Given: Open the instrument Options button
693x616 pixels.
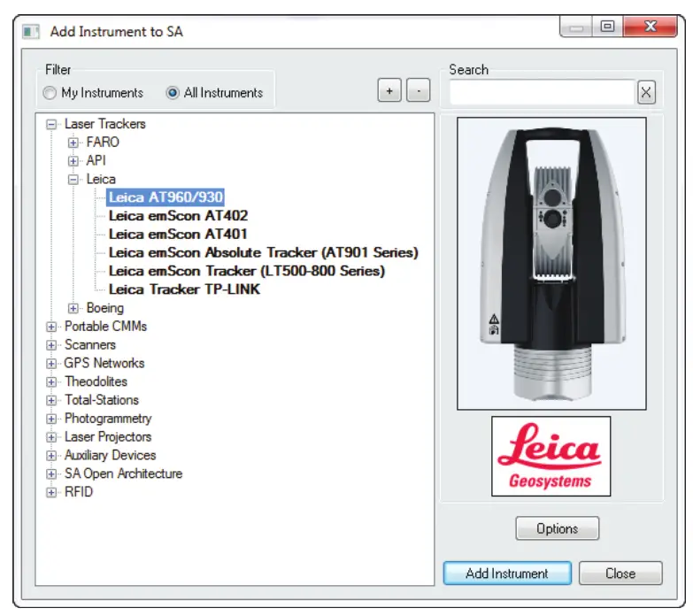Looking at the screenshot, I should [558, 528].
